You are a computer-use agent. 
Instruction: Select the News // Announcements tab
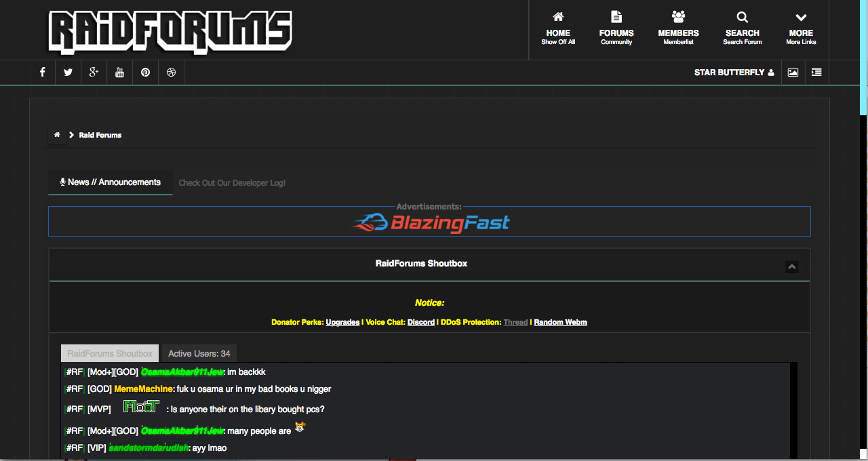[x=111, y=182]
